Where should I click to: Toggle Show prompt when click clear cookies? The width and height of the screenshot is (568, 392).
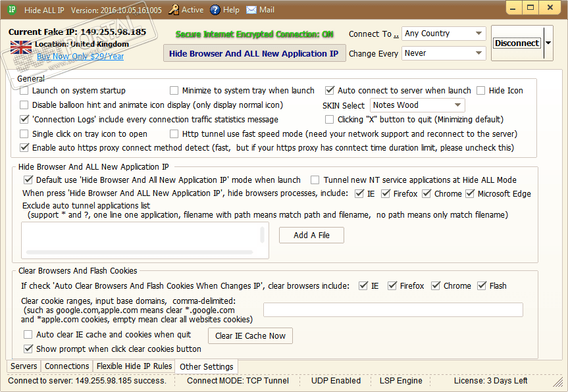pos(28,349)
